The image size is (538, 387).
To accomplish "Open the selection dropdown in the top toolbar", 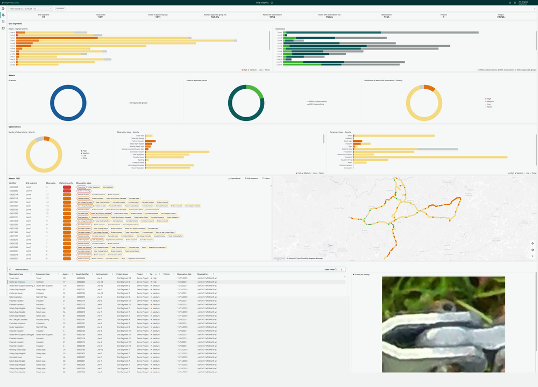I will pos(30,8).
